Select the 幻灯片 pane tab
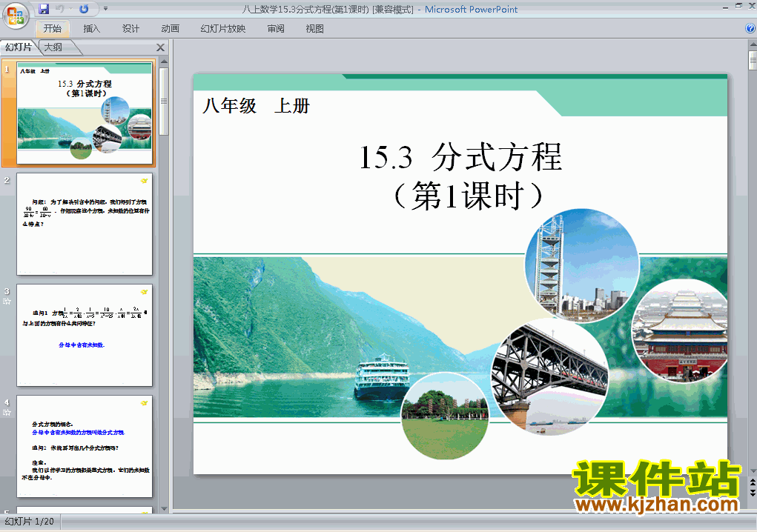This screenshot has height=532, width=757. pos(19,47)
